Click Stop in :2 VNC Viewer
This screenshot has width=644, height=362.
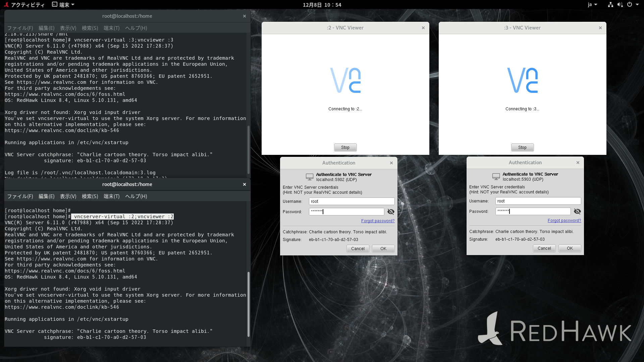pyautogui.click(x=345, y=147)
